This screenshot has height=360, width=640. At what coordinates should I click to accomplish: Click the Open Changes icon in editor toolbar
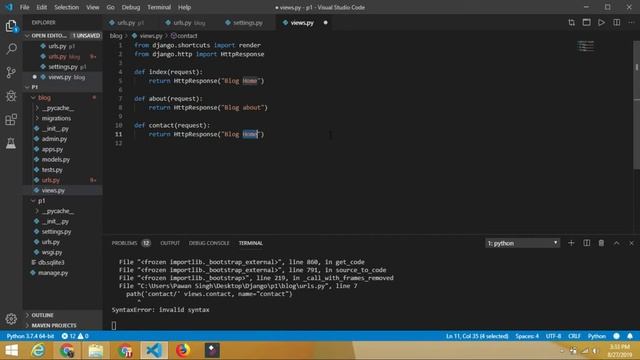click(x=571, y=22)
